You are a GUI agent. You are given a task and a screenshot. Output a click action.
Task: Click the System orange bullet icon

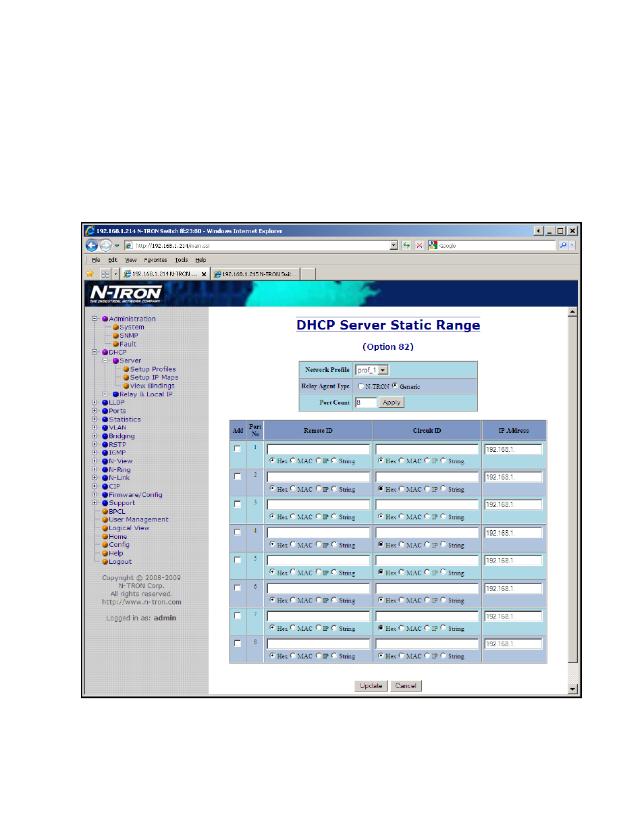[116, 327]
